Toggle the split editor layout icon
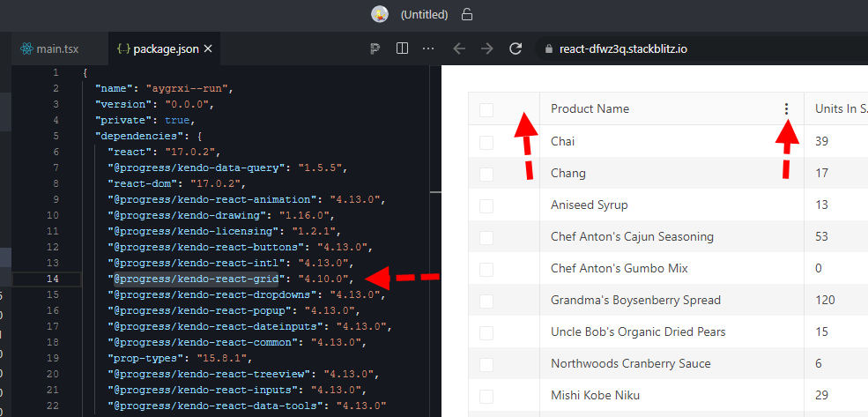 pos(403,48)
